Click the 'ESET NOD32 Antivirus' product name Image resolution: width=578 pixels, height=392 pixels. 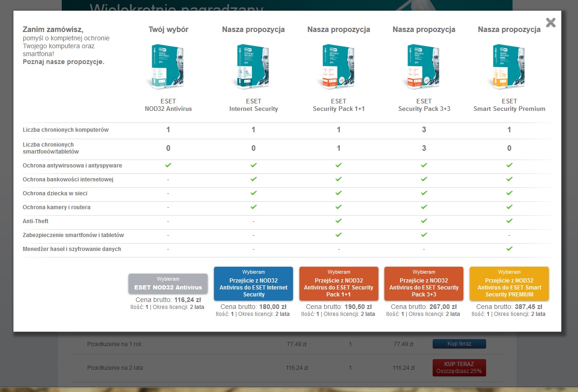point(168,105)
